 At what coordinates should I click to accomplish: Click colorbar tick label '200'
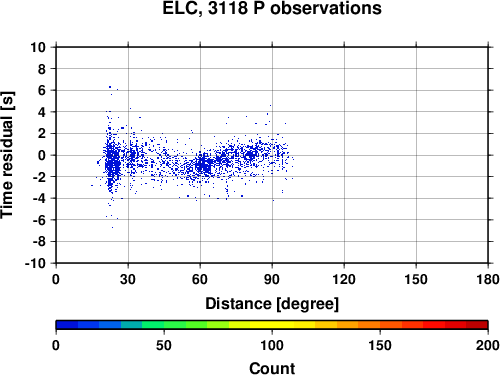(x=488, y=345)
